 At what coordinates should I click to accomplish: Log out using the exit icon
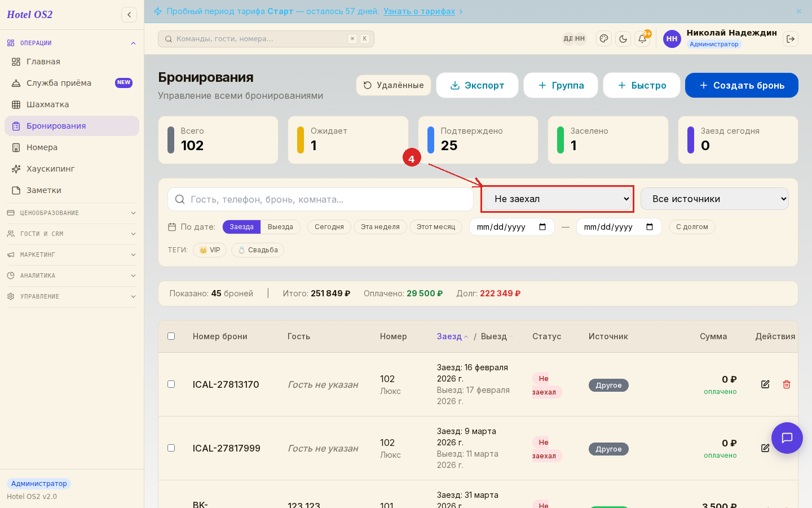[x=791, y=39]
